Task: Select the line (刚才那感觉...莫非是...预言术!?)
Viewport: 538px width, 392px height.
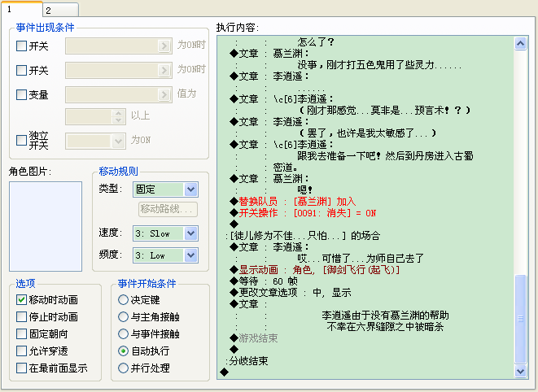Action: 384,111
